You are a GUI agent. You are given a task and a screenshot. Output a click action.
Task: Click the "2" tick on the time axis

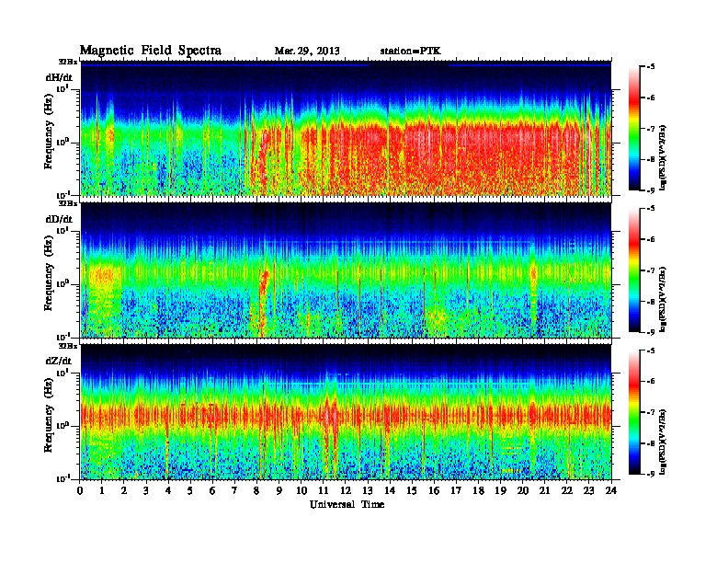[124, 491]
